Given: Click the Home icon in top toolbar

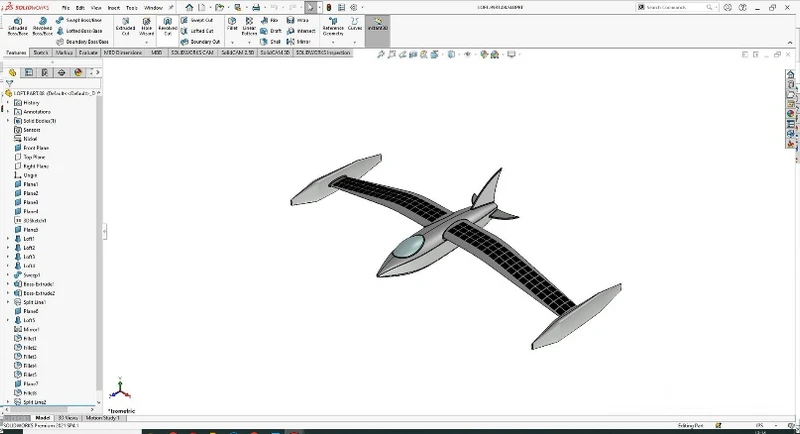Looking at the screenshot, I should click(x=189, y=7).
